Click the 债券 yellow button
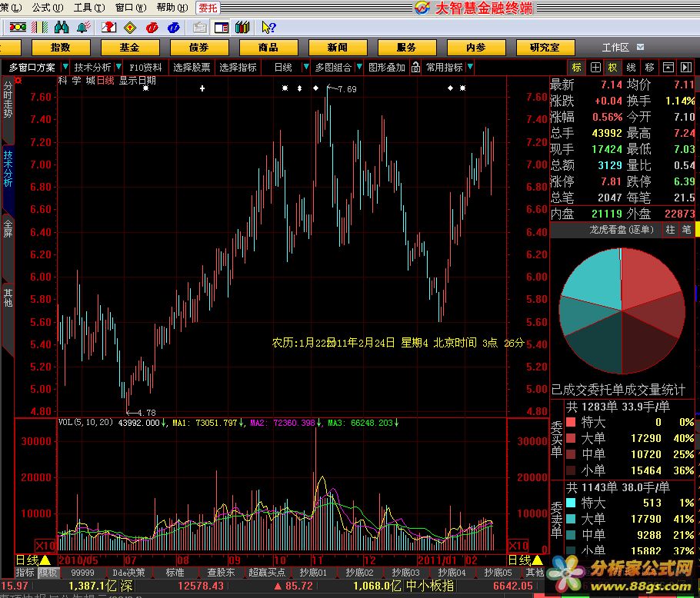This screenshot has width=700, height=598. pos(199,47)
